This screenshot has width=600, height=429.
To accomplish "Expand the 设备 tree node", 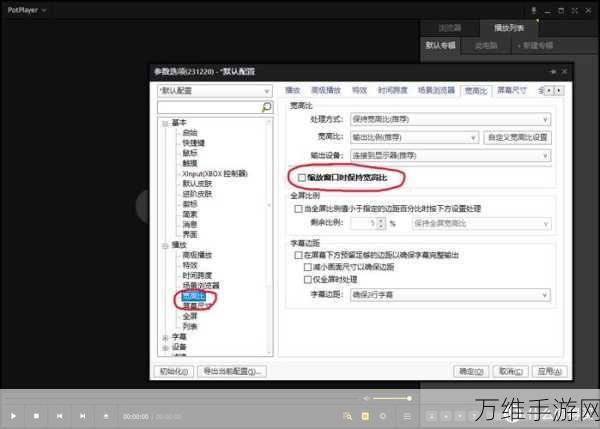I will [x=165, y=347].
